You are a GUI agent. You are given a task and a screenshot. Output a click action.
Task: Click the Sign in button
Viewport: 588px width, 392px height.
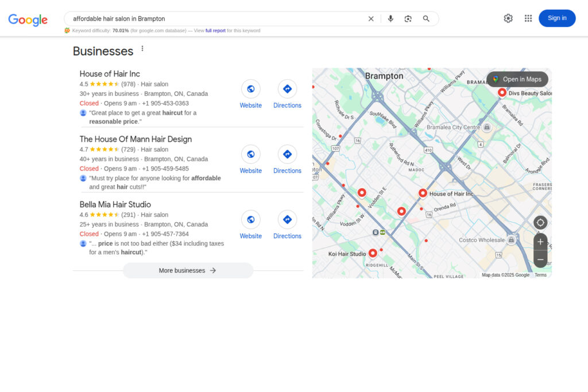(557, 18)
